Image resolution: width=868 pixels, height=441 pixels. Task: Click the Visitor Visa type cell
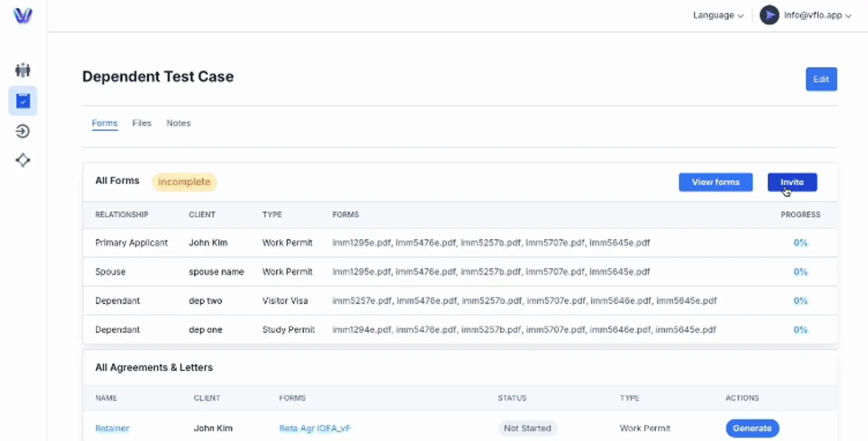coord(285,301)
